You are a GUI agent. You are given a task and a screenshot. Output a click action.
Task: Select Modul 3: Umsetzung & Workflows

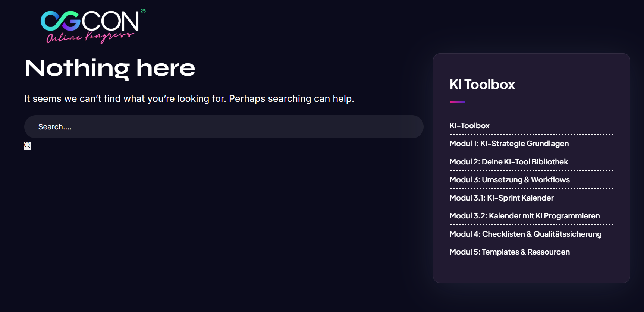509,180
